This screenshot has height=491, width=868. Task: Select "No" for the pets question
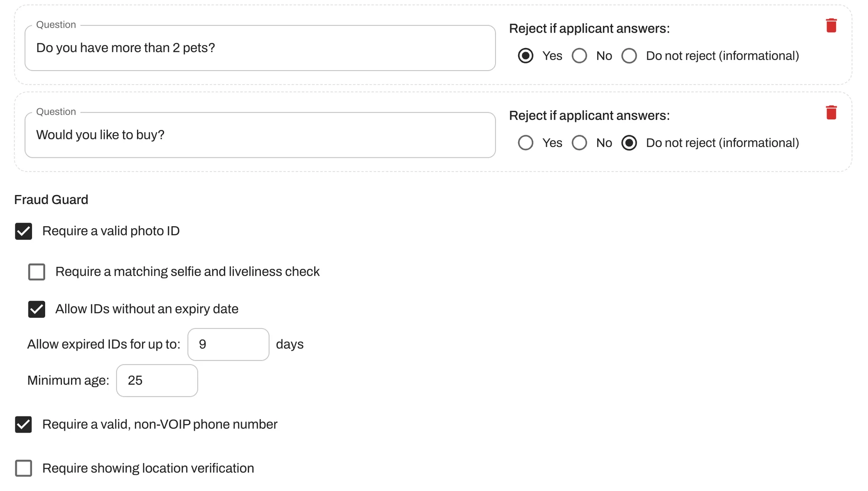[x=580, y=56]
